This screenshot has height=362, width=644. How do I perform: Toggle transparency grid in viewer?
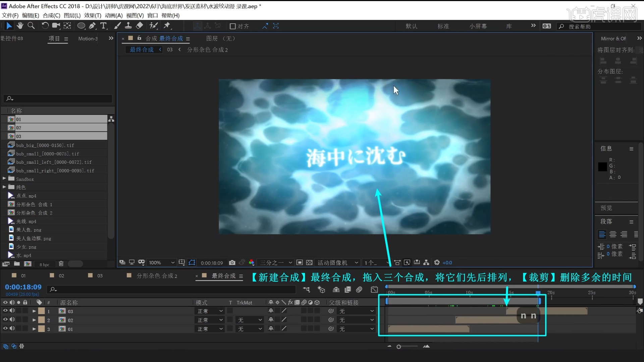pos(309,262)
